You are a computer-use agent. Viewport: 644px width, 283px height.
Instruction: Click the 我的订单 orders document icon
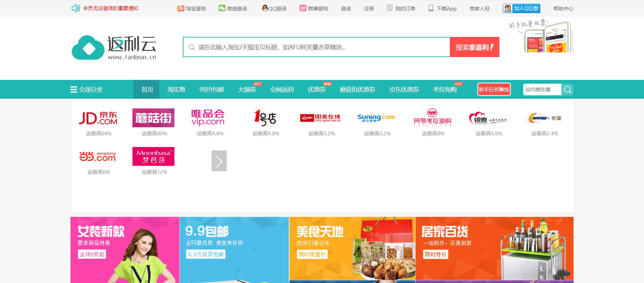click(389, 8)
